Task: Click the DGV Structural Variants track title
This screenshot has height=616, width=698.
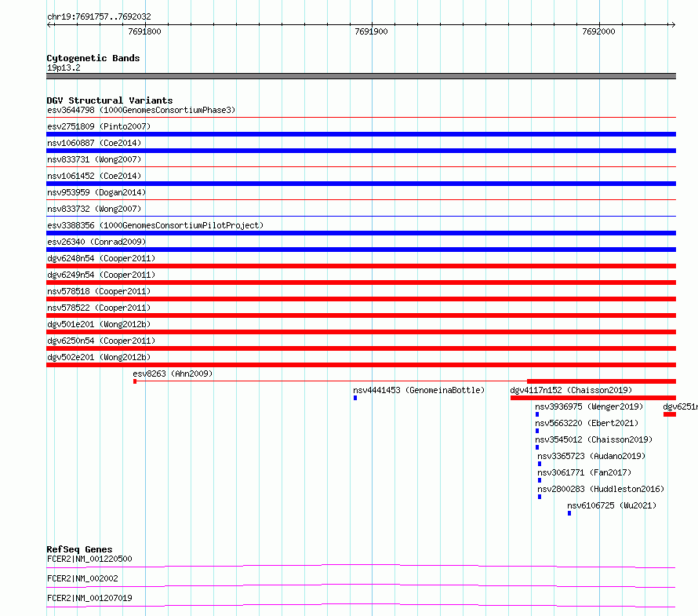Action: pyautogui.click(x=110, y=100)
